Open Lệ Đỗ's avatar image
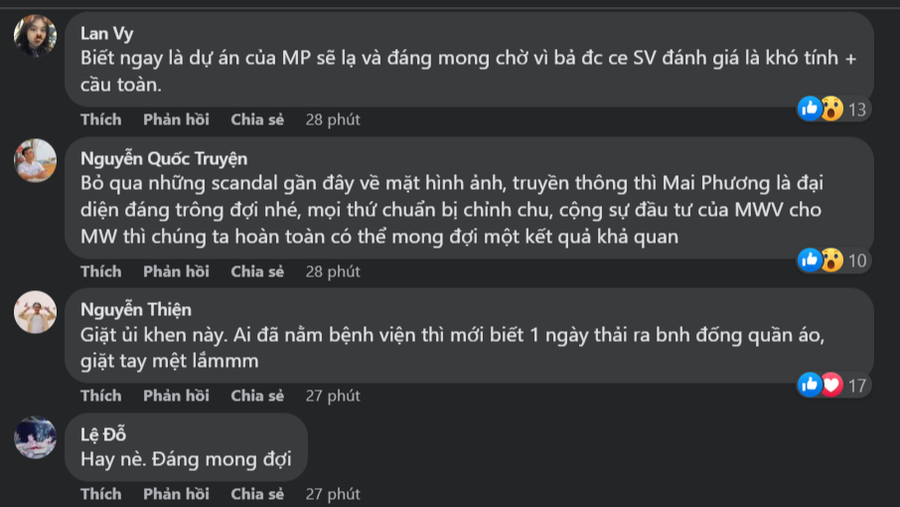Image resolution: width=900 pixels, height=507 pixels. [x=35, y=437]
